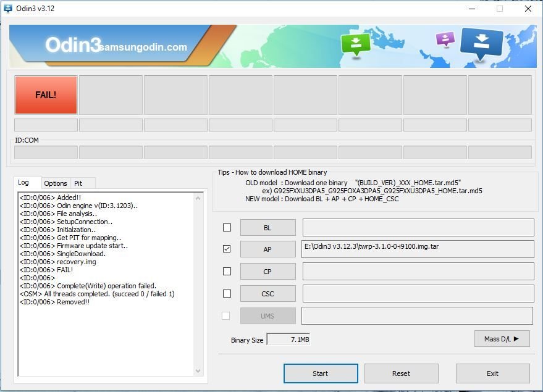Image resolution: width=543 pixels, height=392 pixels.
Task: Click the Odin3 app icon in title bar
Action: click(7, 8)
